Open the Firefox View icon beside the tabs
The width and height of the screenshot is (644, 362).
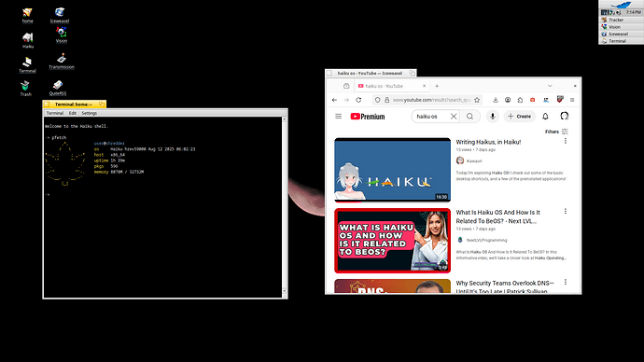(x=346, y=86)
